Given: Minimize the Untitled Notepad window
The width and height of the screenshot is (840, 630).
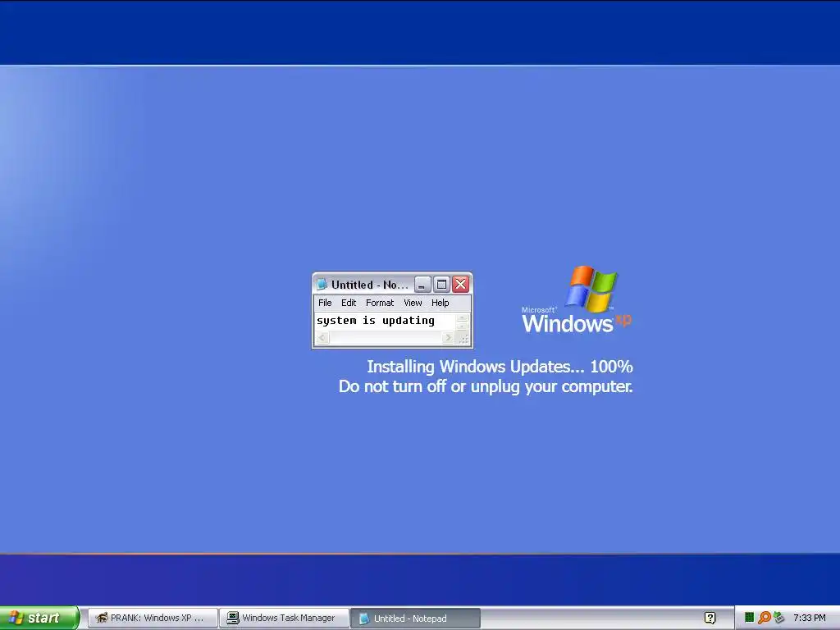Looking at the screenshot, I should (422, 285).
